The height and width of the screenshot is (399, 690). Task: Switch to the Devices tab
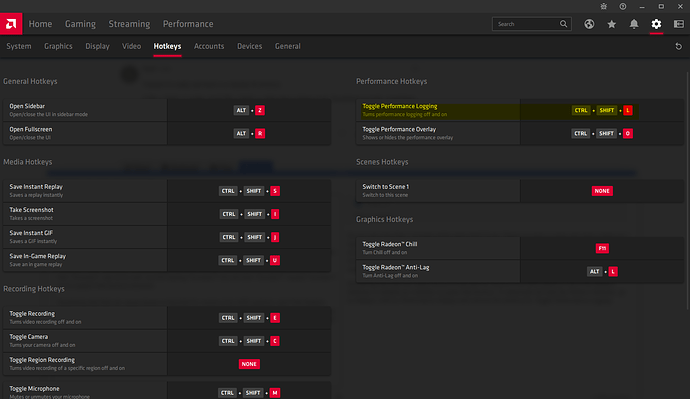[250, 46]
